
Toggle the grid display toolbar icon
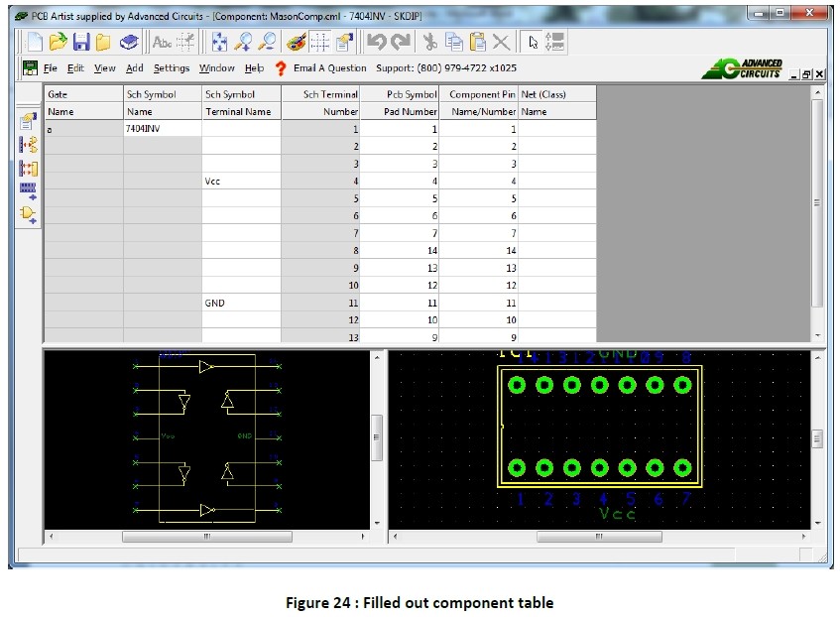coord(319,42)
